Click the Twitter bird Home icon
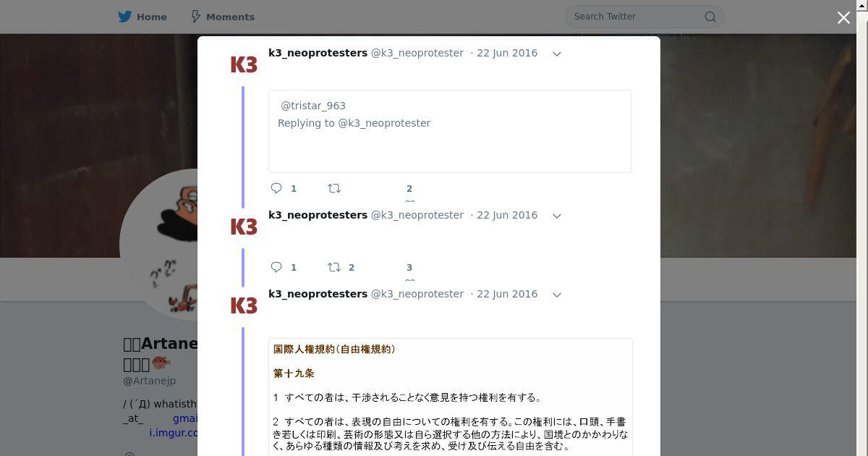This screenshot has width=868, height=456. point(125,17)
